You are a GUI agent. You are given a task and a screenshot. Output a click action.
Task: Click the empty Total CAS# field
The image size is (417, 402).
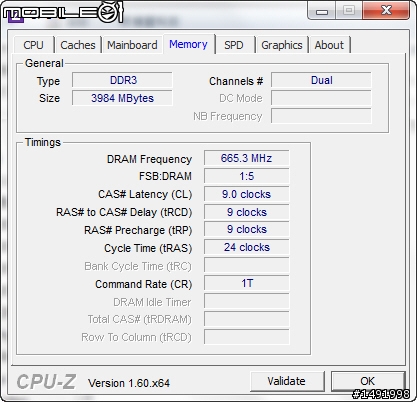tap(247, 319)
